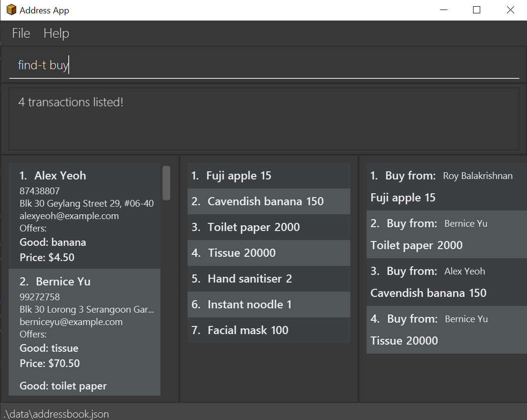Click the Address App box icon in title bar
527x420 pixels.
coord(11,10)
